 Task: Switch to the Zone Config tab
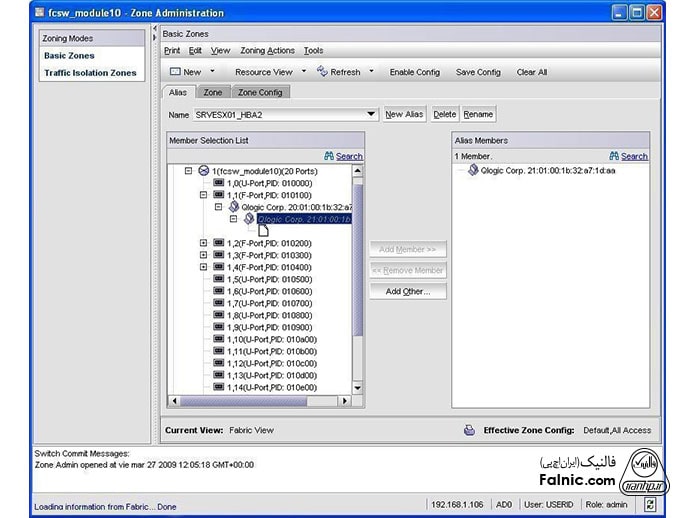pyautogui.click(x=260, y=93)
